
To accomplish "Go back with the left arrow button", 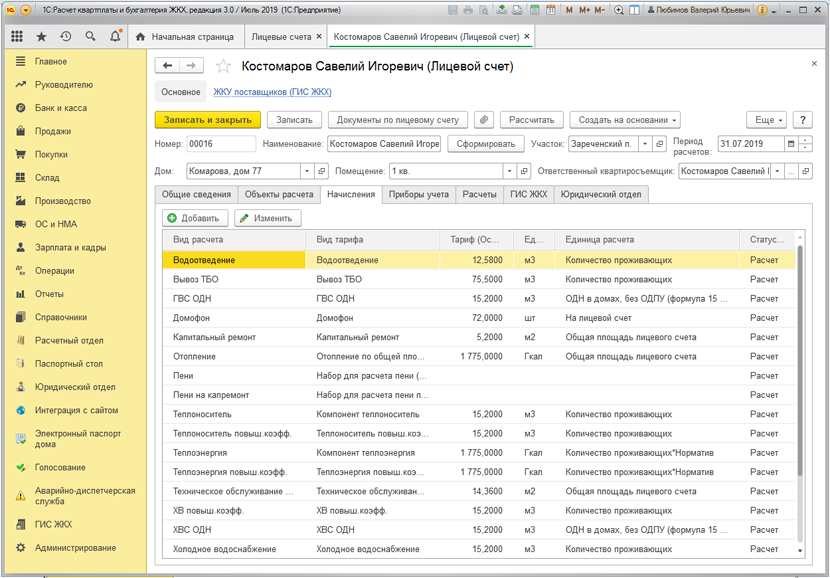I will [168, 66].
